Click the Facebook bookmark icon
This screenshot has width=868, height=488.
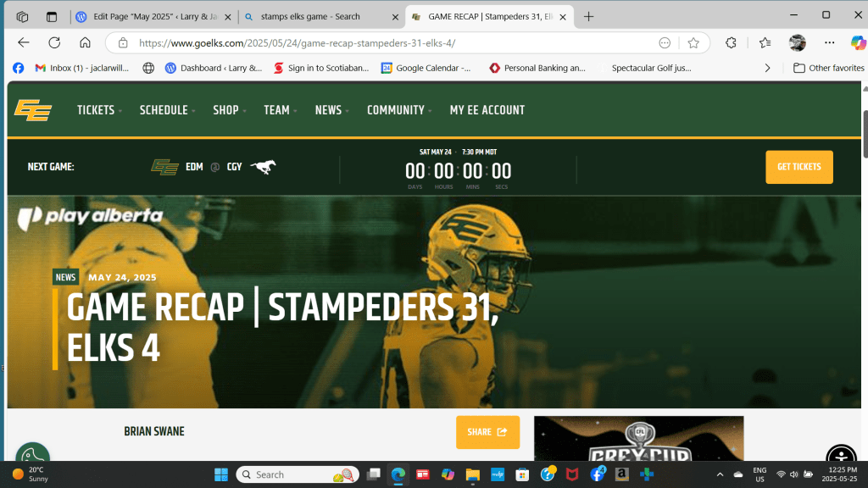[x=19, y=68]
